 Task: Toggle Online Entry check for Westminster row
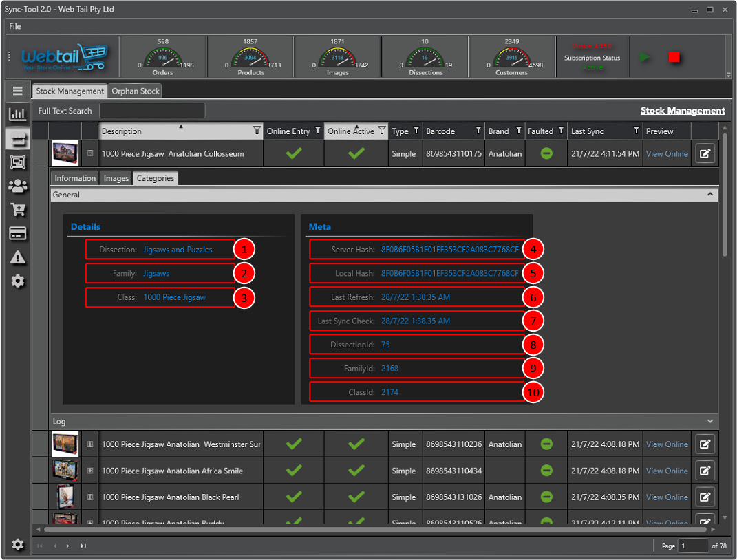[294, 444]
